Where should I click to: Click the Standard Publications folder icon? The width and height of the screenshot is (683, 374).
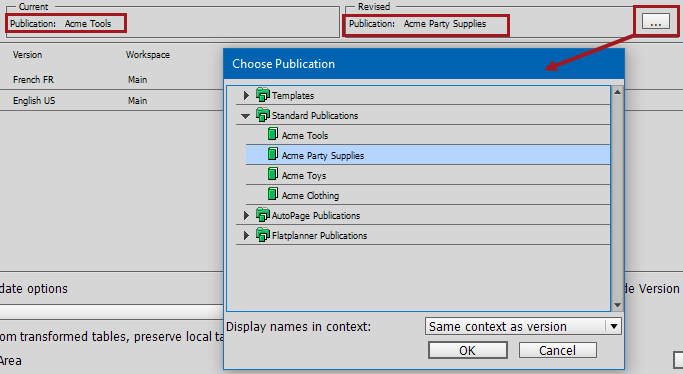click(x=263, y=115)
